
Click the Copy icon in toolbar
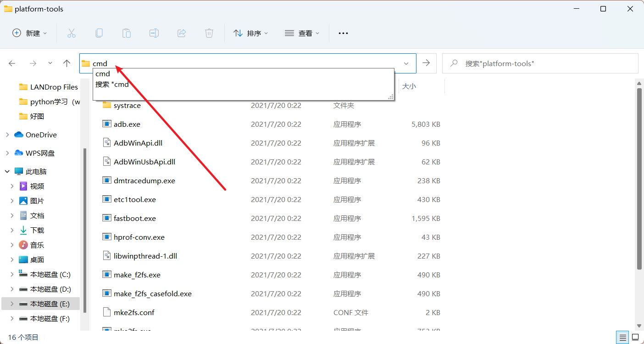pyautogui.click(x=99, y=33)
